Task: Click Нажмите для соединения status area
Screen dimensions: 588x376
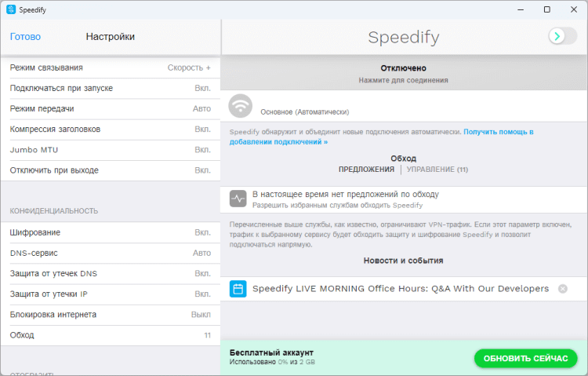Action: 404,80
